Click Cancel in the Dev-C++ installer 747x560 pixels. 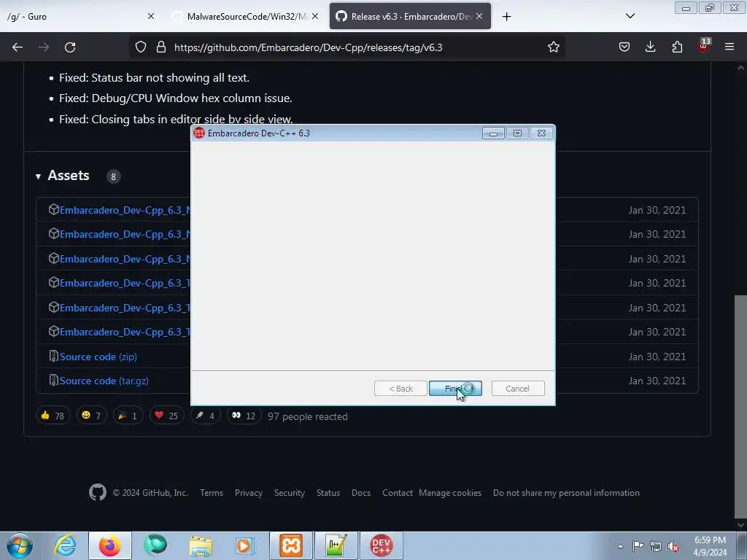pyautogui.click(x=517, y=389)
